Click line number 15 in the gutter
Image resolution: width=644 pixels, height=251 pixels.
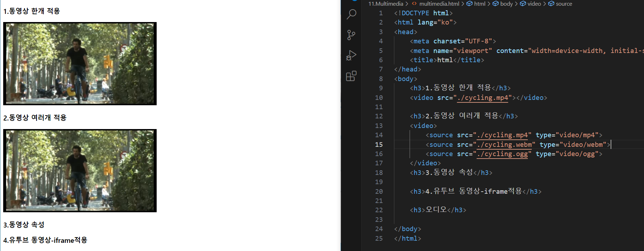click(x=379, y=145)
